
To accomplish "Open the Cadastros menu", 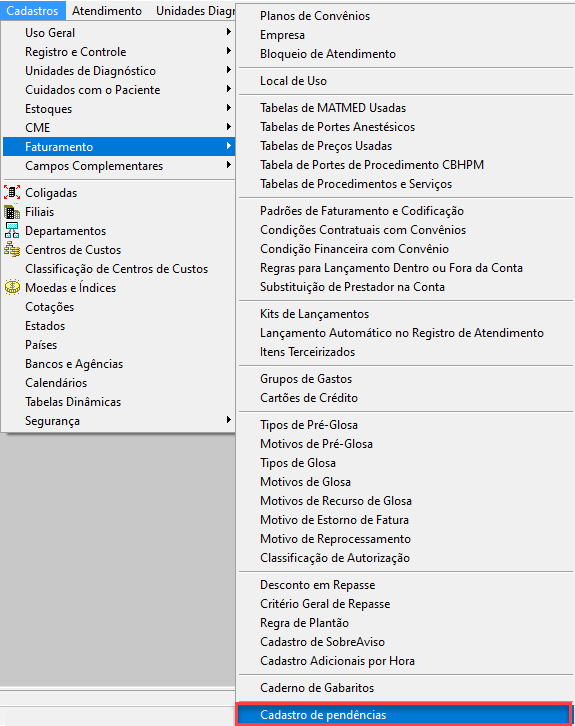I will tap(33, 10).
